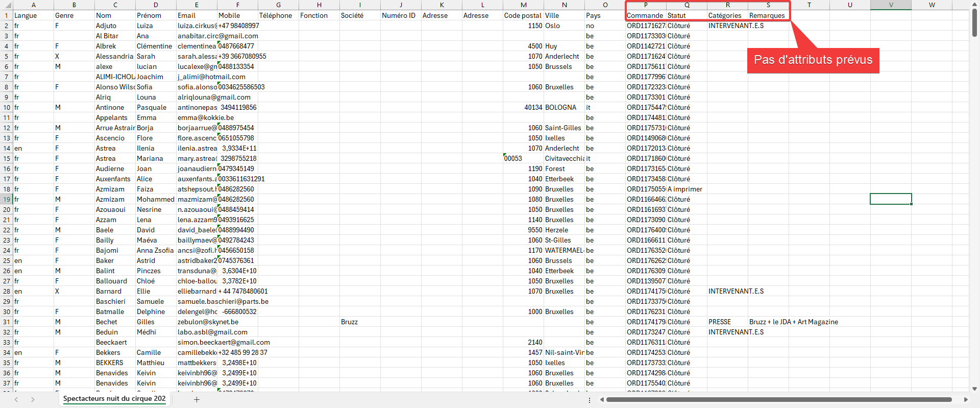
Task: Click the Select All corner triangle
Action: tap(6, 5)
